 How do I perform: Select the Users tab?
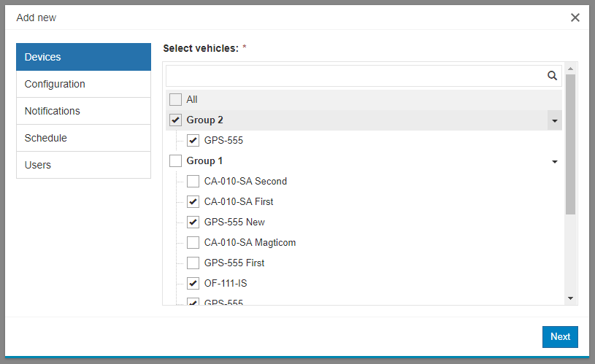[83, 165]
